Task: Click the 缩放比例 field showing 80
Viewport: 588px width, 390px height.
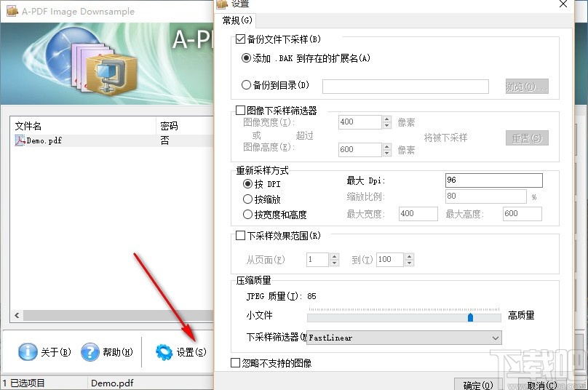Action: point(486,196)
